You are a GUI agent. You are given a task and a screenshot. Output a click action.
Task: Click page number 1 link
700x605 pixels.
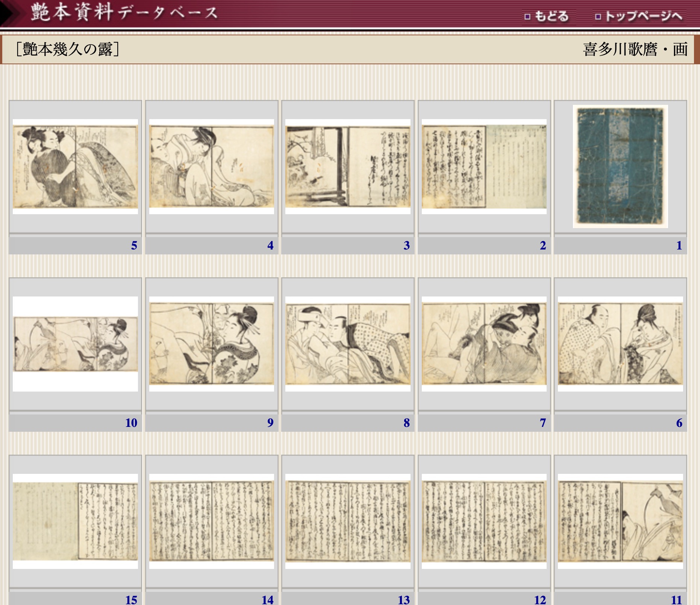point(679,245)
